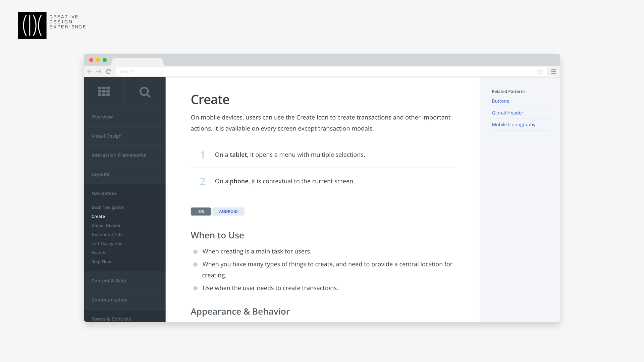Open the Overview menu item

tap(125, 117)
